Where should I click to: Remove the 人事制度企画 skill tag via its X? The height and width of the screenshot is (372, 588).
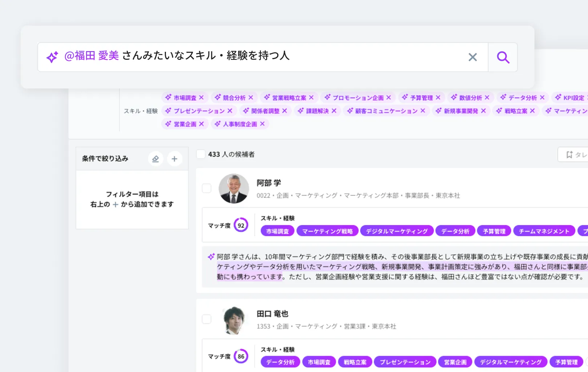point(262,124)
